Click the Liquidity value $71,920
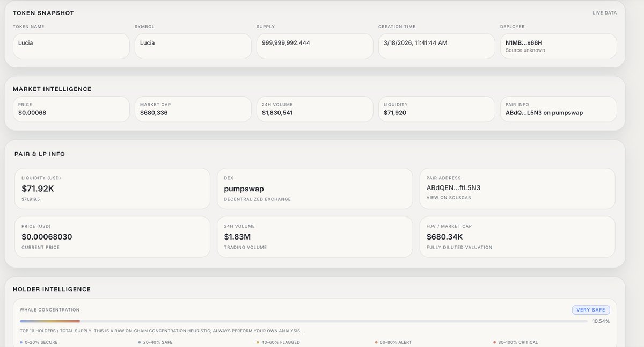Viewport: 644px width, 347px height. click(x=396, y=113)
